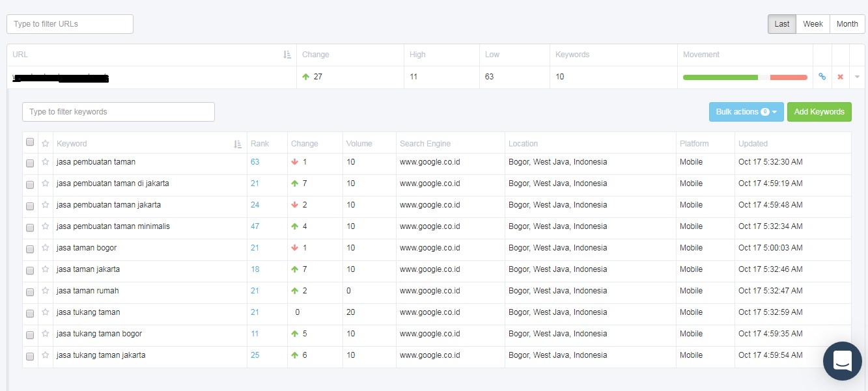Screen dimensions: 868x391
Task: Tick the select-all keywords checkbox
Action: pos(30,142)
